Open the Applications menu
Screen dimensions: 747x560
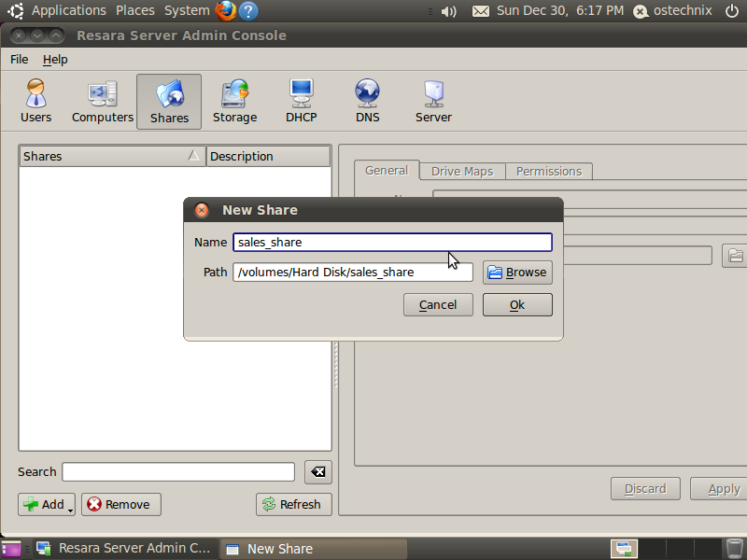pos(68,10)
